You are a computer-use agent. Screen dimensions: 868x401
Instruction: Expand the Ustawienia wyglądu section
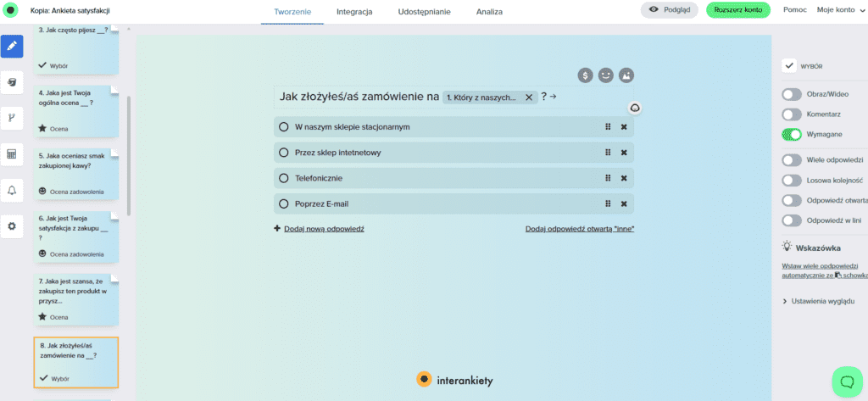(817, 301)
